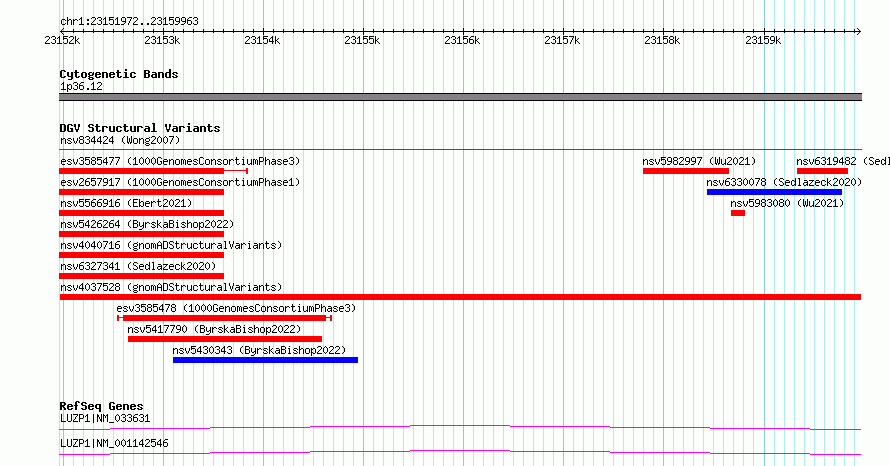This screenshot has width=890, height=466.
Task: Click the nsv4037528 gnomAD variant label
Action: [171, 287]
